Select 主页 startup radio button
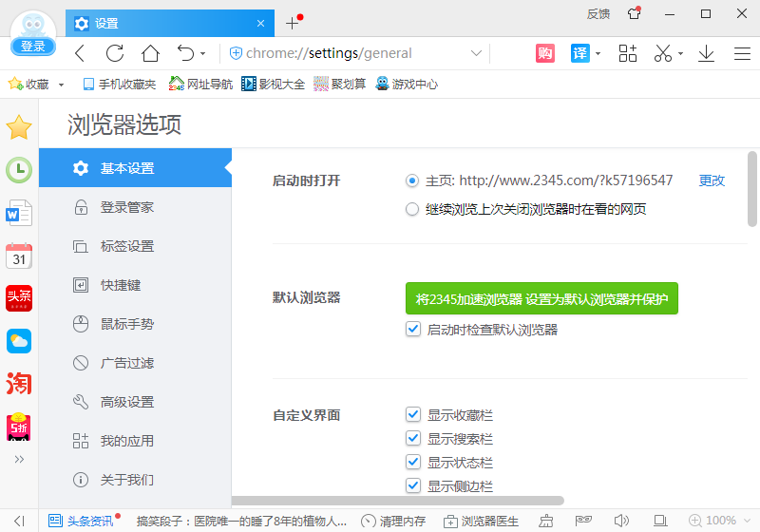This screenshot has width=760, height=532. (412, 180)
